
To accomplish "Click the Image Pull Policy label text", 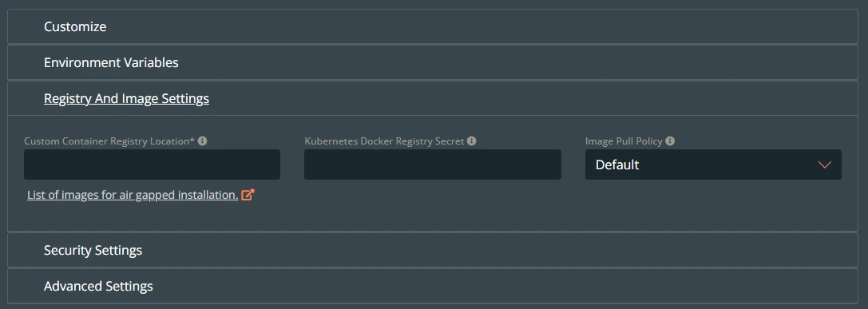I will pyautogui.click(x=624, y=141).
